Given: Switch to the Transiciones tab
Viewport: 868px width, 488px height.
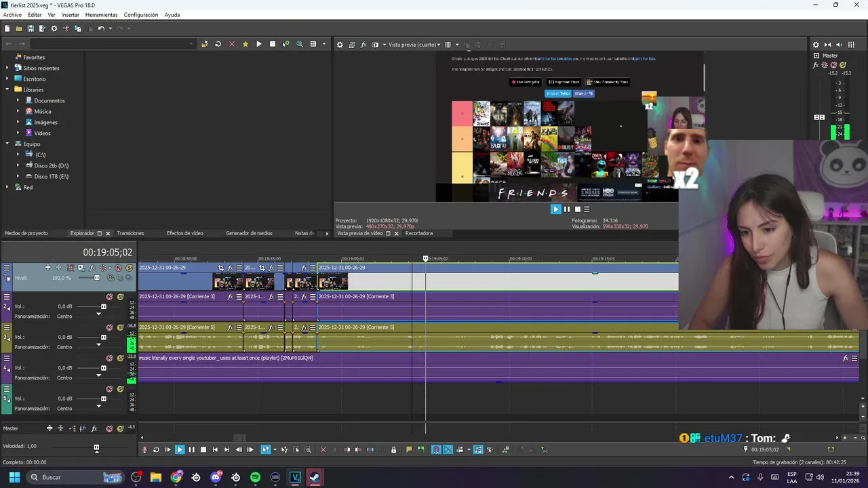Looking at the screenshot, I should pyautogui.click(x=130, y=233).
